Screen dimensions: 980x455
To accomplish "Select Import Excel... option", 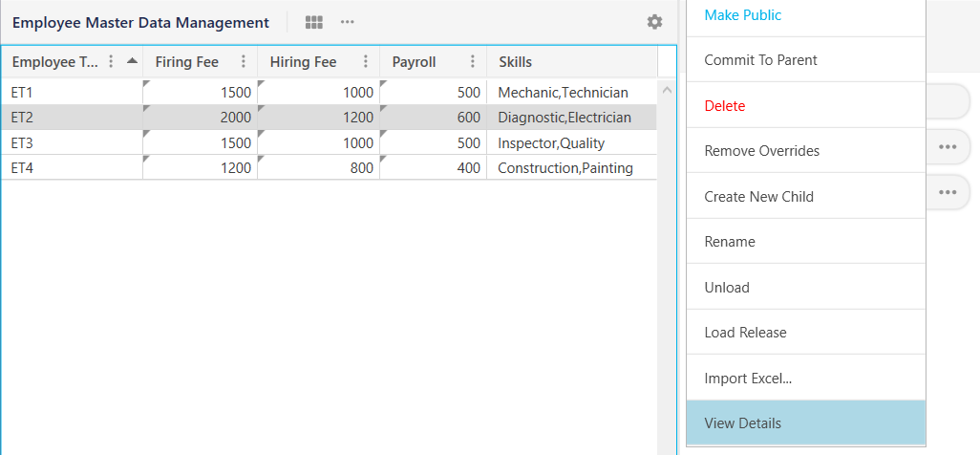I will click(x=805, y=378).
